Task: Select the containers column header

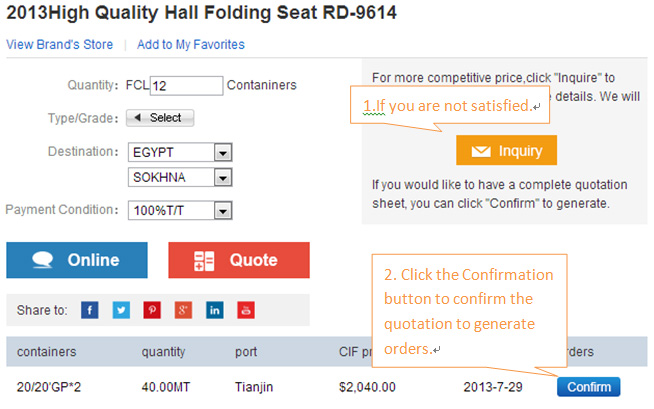Action: [x=47, y=352]
